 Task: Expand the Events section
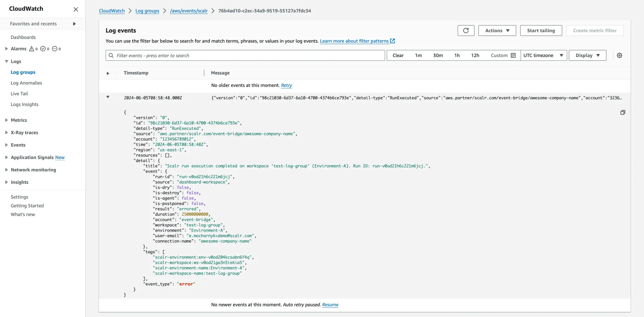pyautogui.click(x=6, y=145)
